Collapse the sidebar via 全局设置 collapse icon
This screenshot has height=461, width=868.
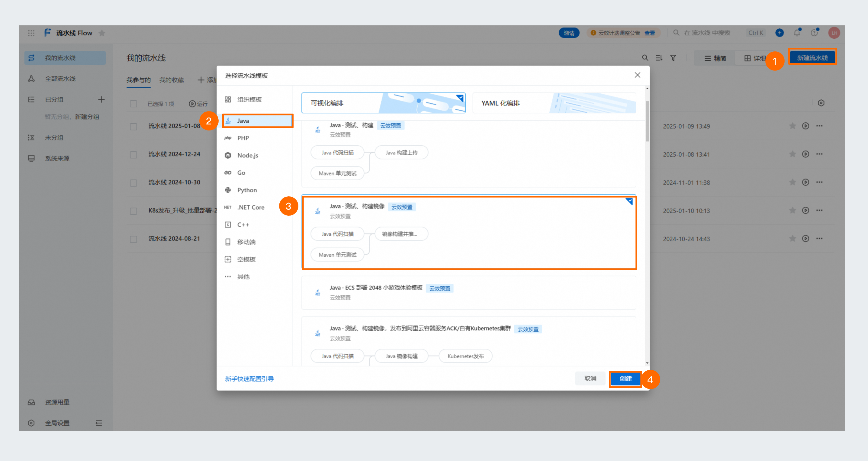click(x=99, y=423)
